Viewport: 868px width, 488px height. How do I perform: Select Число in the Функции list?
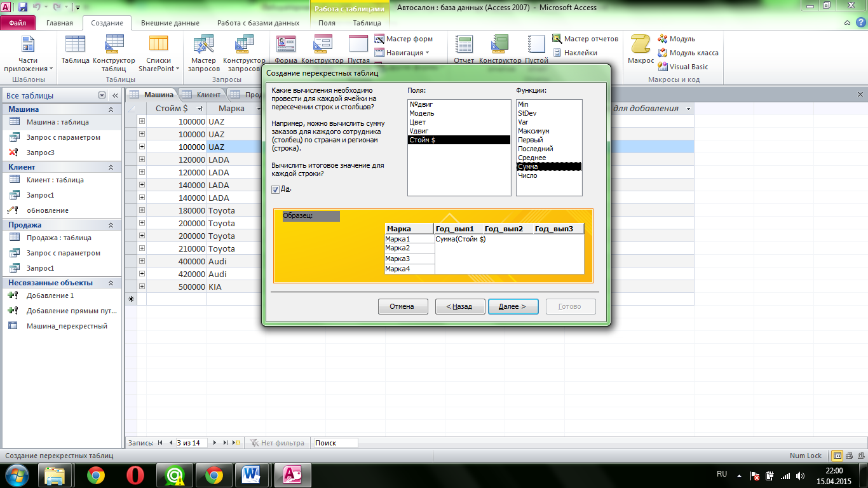(x=549, y=175)
